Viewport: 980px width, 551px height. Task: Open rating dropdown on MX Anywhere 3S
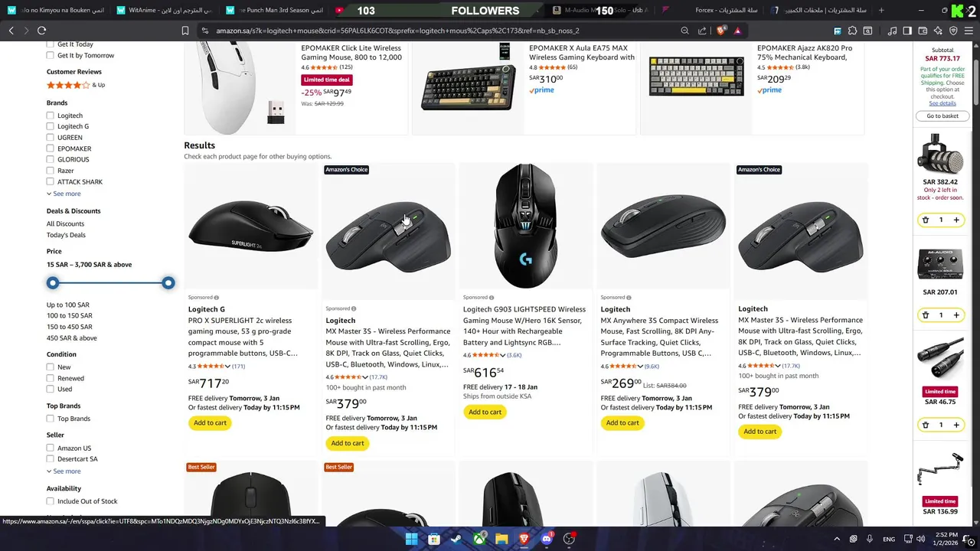coord(640,367)
